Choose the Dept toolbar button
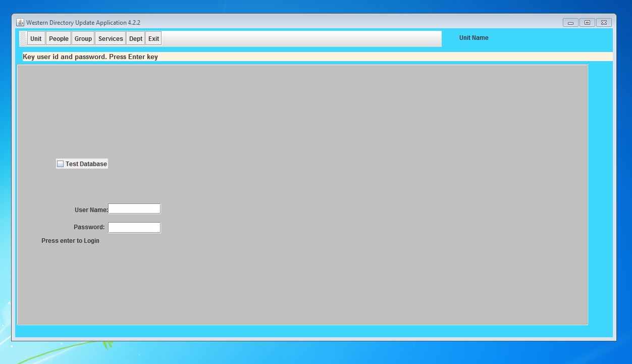This screenshot has height=364, width=632. pos(136,39)
